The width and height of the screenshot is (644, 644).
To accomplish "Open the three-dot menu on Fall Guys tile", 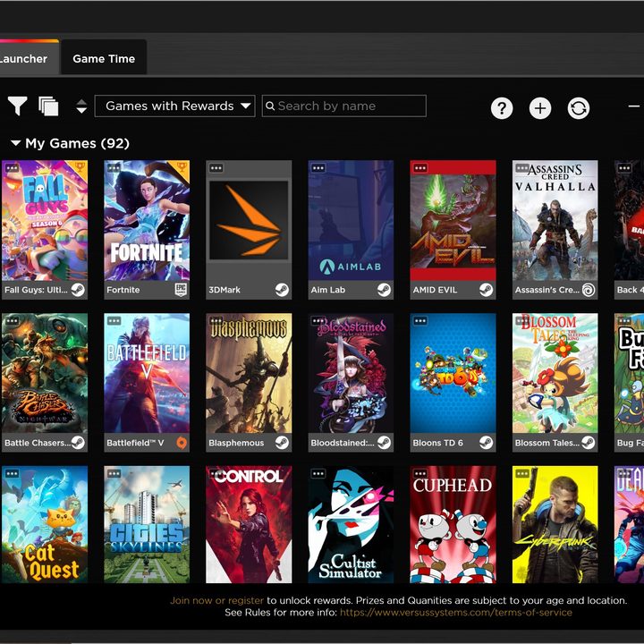I will pyautogui.click(x=12, y=168).
